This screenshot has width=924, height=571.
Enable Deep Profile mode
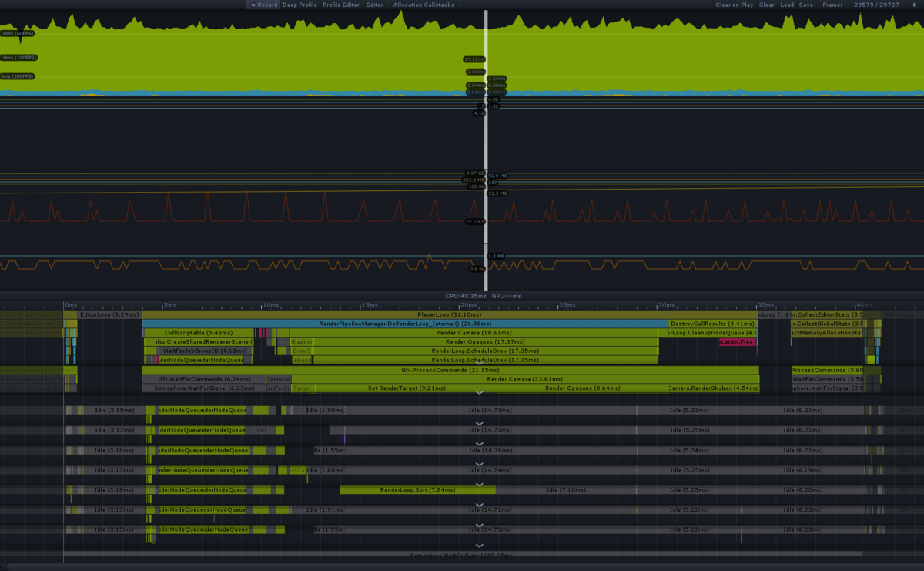click(x=300, y=5)
